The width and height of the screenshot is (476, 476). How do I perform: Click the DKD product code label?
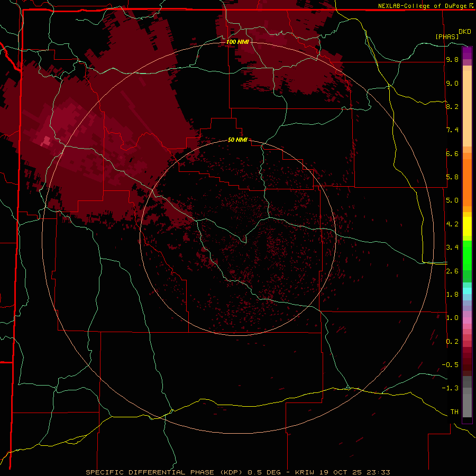tap(464, 32)
